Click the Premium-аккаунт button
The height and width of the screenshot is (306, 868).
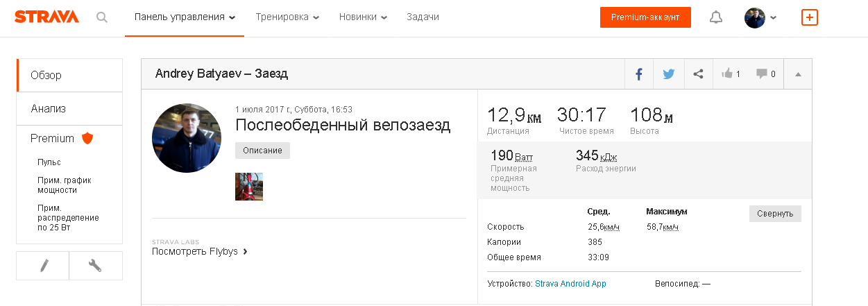pyautogui.click(x=645, y=17)
